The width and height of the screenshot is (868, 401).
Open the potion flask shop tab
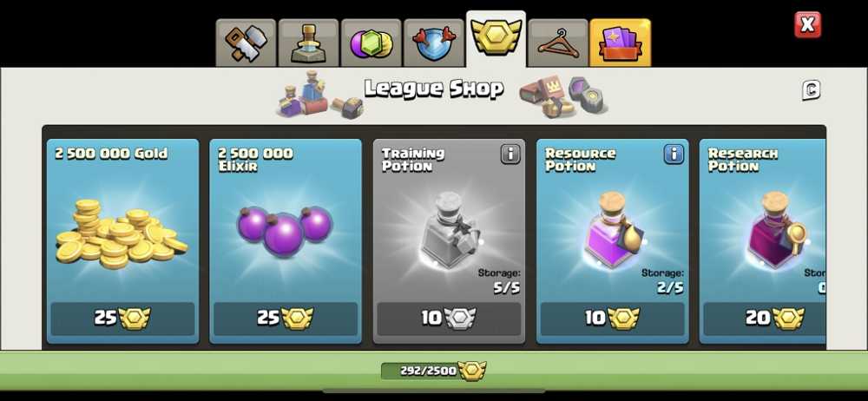[308, 43]
